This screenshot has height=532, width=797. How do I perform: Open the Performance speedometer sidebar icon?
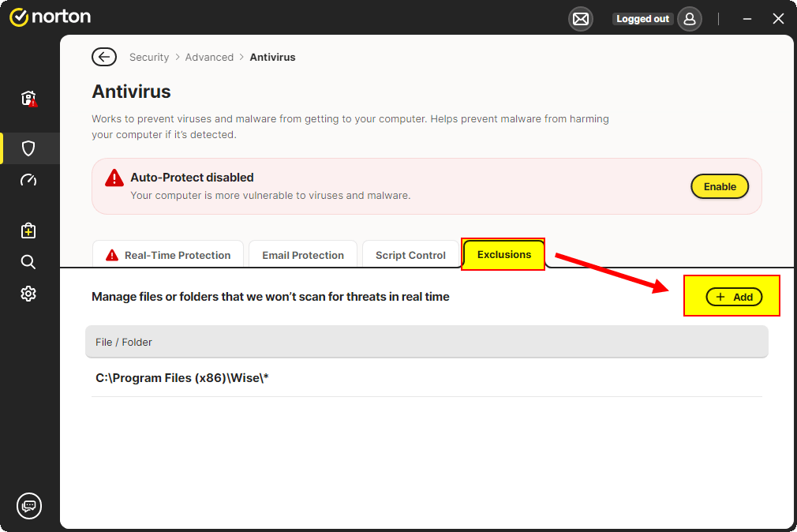tap(28, 180)
